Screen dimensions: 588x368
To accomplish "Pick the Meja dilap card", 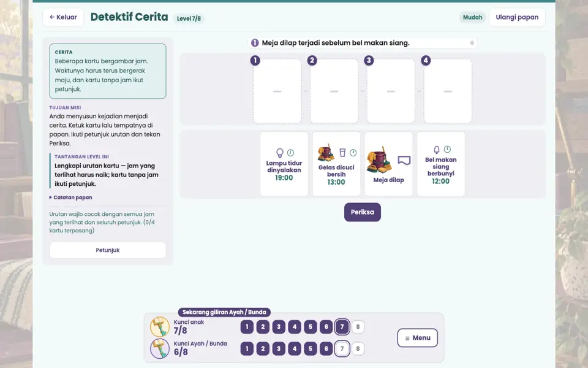I will [388, 164].
